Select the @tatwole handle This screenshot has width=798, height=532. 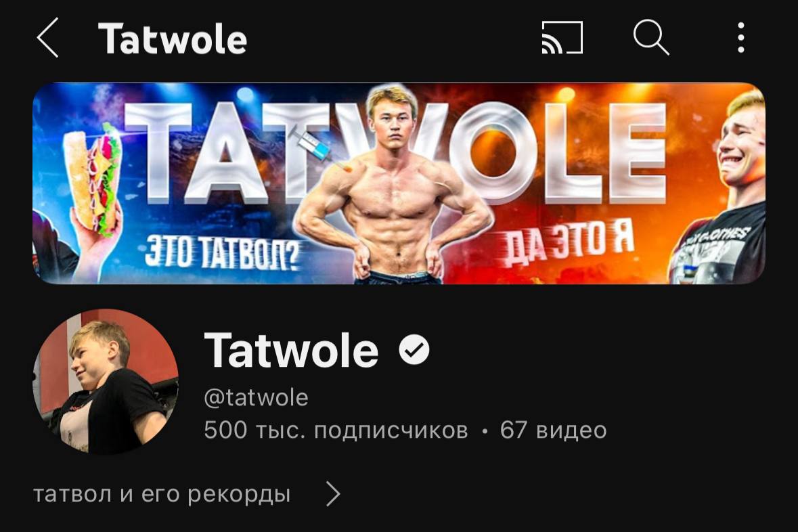click(x=256, y=397)
